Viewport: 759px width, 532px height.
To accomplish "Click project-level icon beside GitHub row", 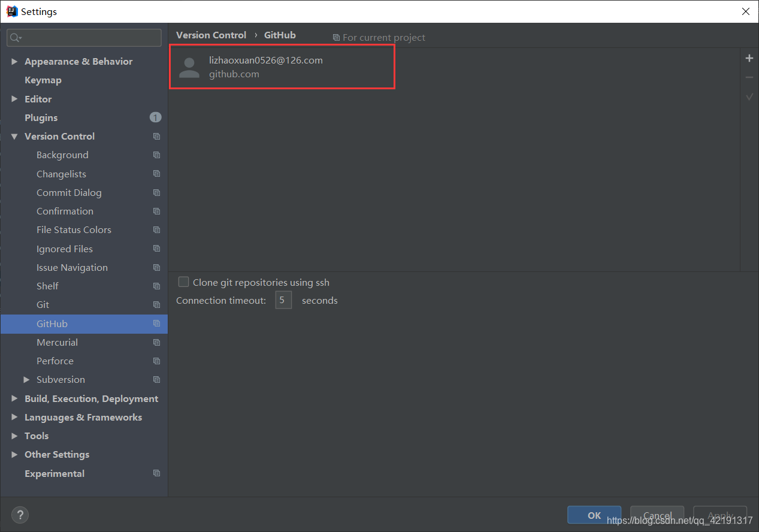I will (x=156, y=324).
